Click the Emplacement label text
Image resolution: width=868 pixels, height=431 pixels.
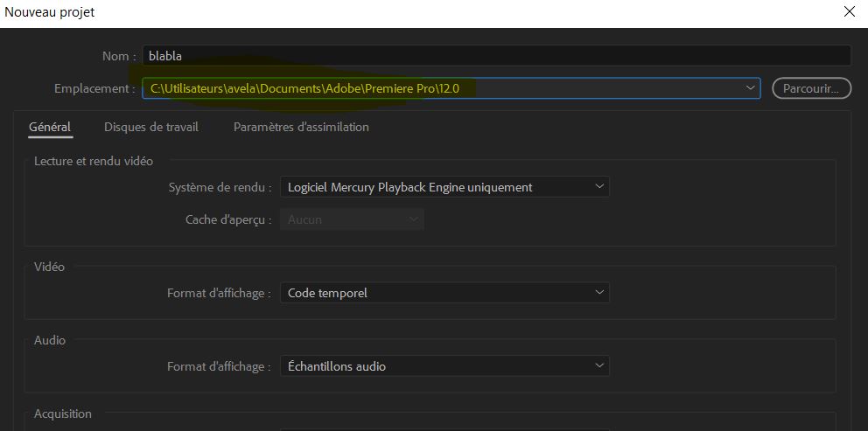(x=94, y=88)
